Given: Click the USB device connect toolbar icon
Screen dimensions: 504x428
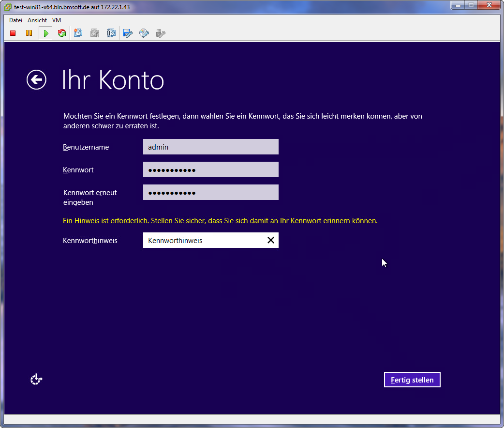Looking at the screenshot, I should tap(161, 33).
